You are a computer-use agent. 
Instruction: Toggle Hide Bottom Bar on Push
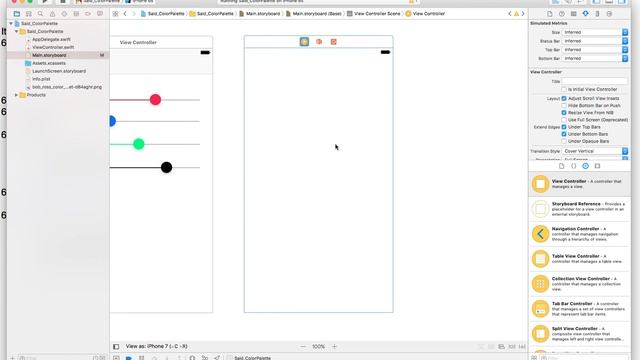(564, 106)
